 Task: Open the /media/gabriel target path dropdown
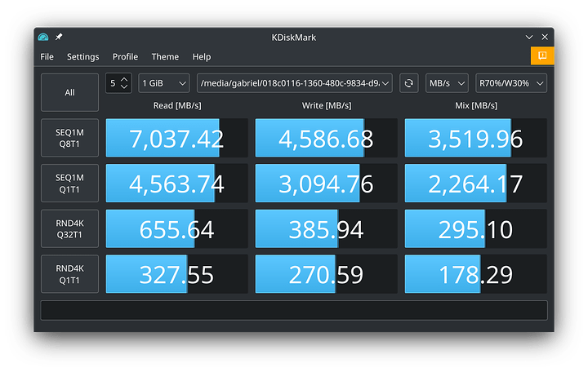[x=295, y=83]
